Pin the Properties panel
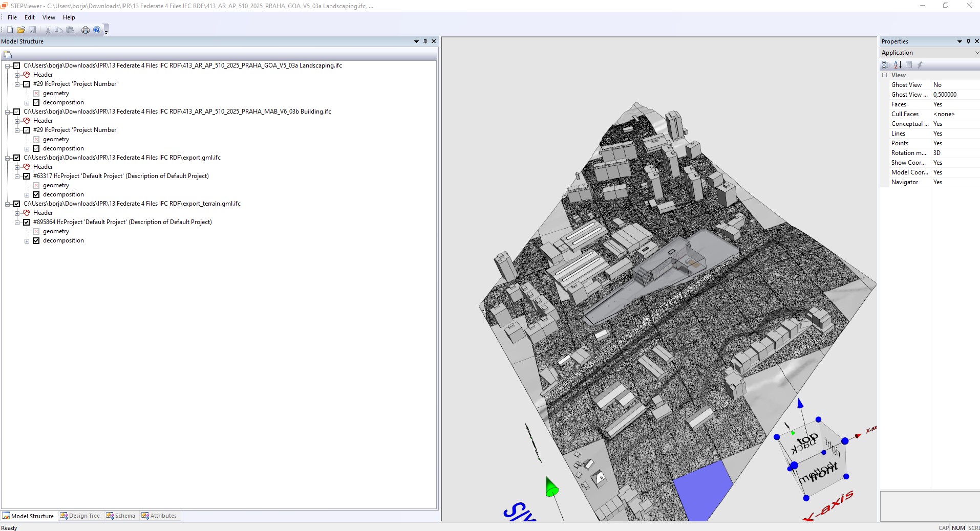 click(968, 41)
